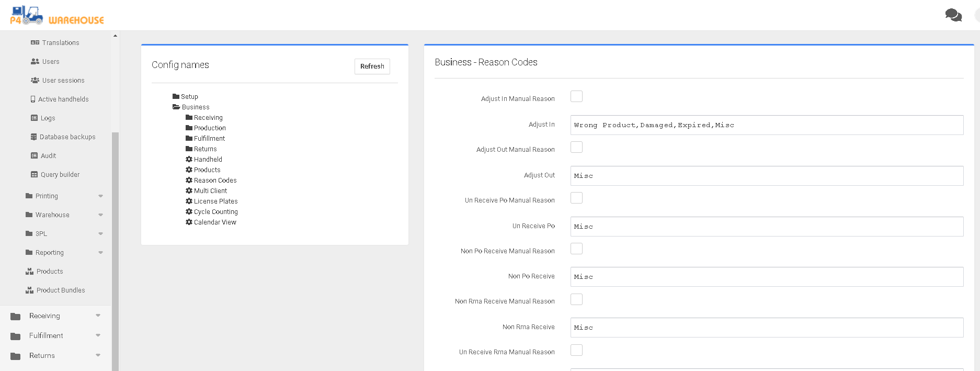Click the Query builder table icon
Screen dimensions: 980x371
[35, 175]
